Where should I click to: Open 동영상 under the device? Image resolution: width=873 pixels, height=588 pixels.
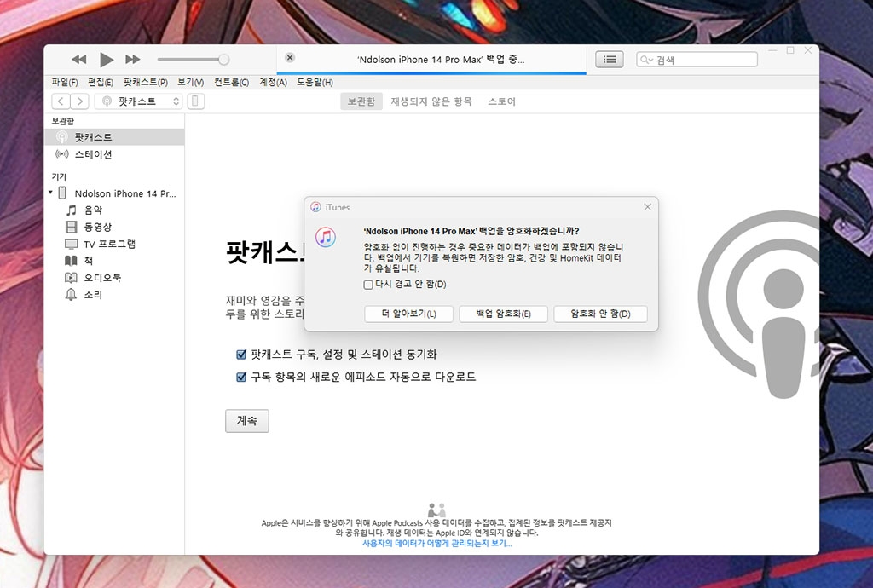pos(97,227)
